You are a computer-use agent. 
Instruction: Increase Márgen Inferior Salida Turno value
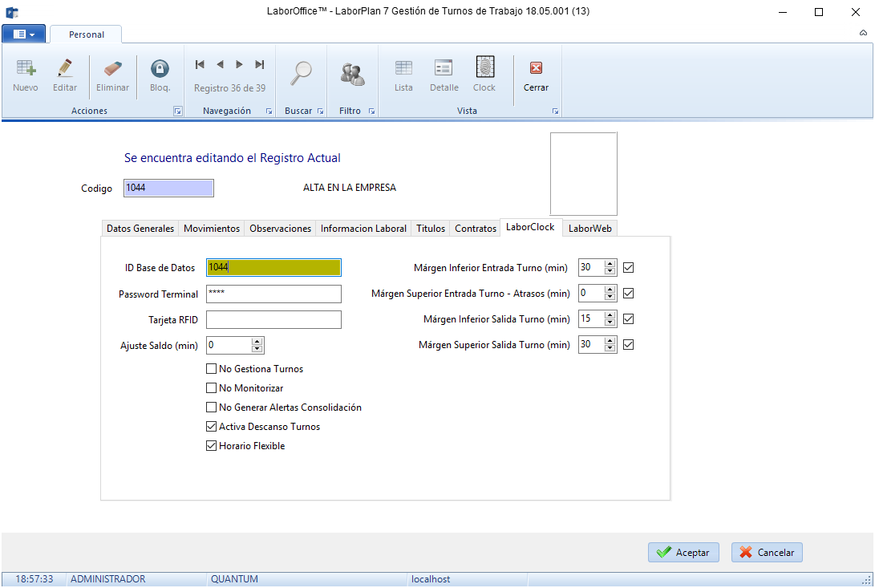pyautogui.click(x=610, y=315)
